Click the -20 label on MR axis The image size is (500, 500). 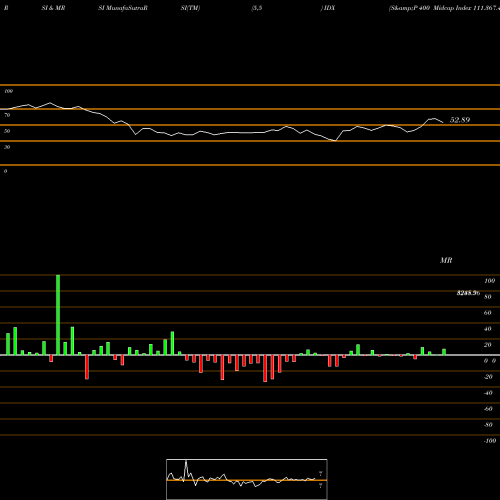488,377
